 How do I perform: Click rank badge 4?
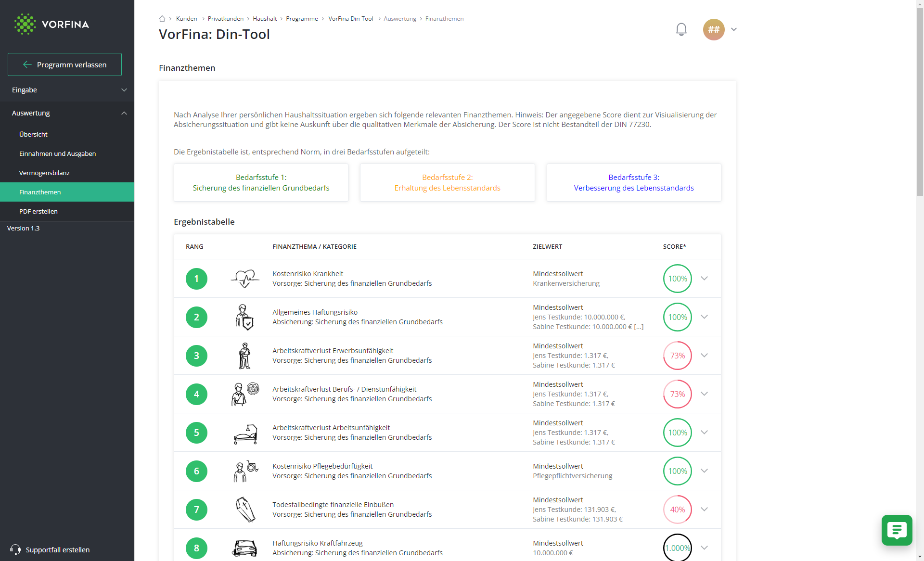pos(196,394)
